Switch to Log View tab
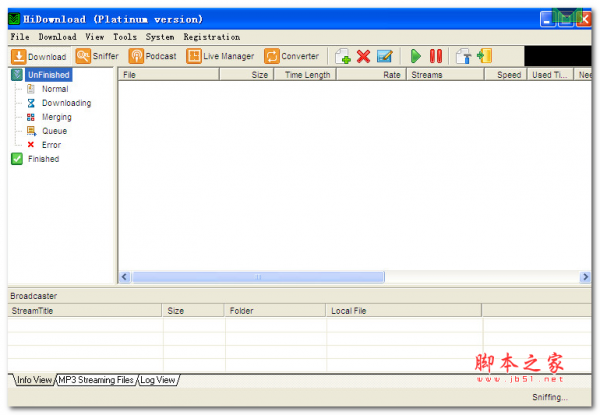Screen dimensions: 600x415 pyautogui.click(x=158, y=380)
